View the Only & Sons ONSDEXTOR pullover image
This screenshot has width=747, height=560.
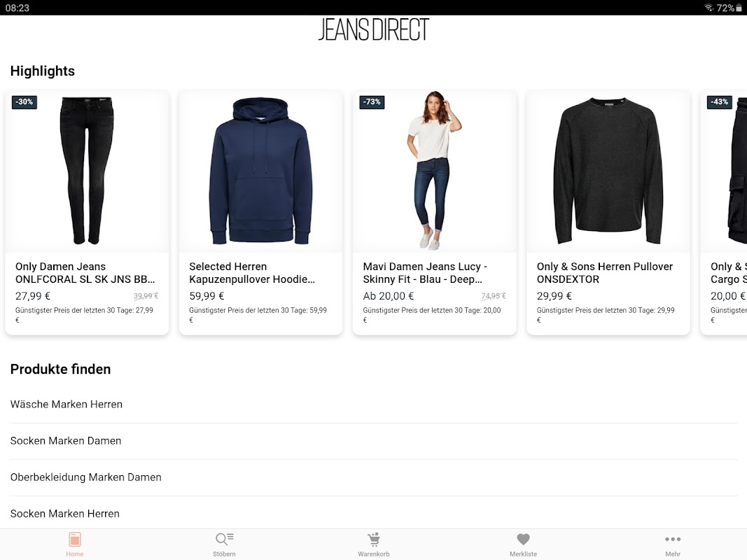[608, 171]
